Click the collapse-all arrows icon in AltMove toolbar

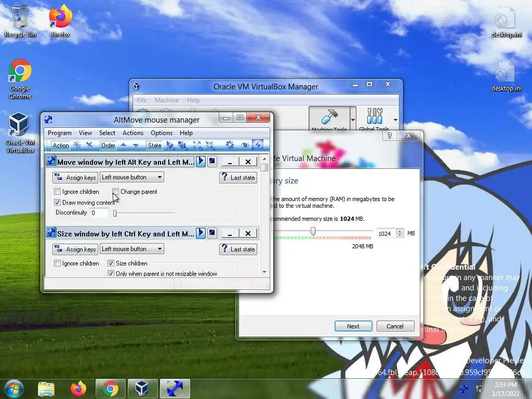click(x=210, y=145)
